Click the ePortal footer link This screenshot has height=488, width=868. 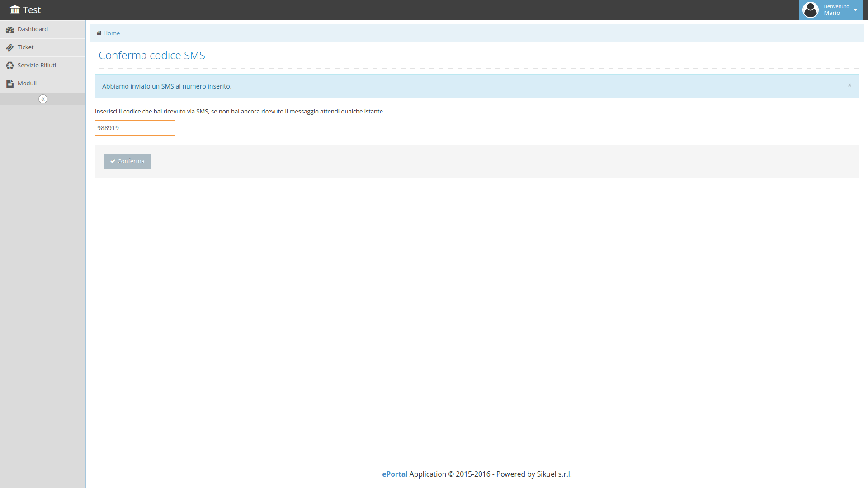pos(395,474)
